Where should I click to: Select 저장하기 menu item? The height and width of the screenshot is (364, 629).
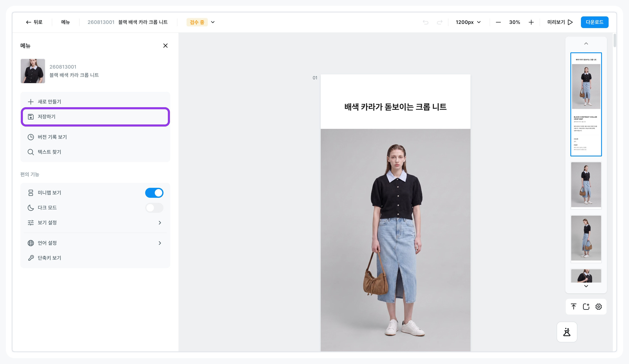[95, 117]
